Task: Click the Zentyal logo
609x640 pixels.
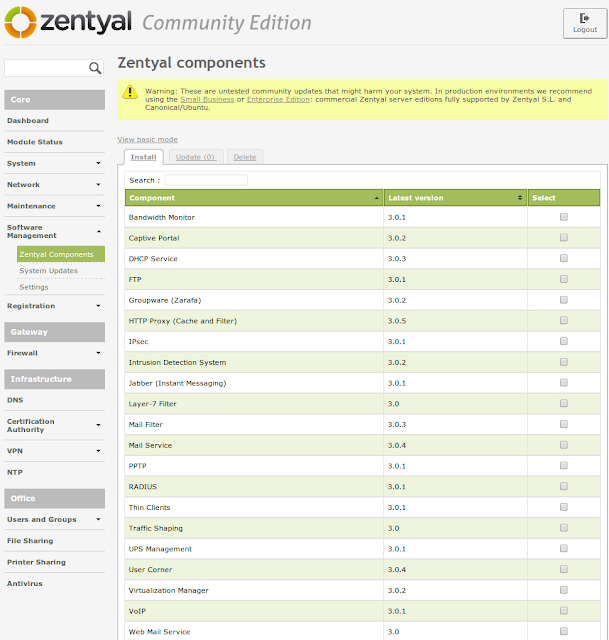Action: [68, 22]
